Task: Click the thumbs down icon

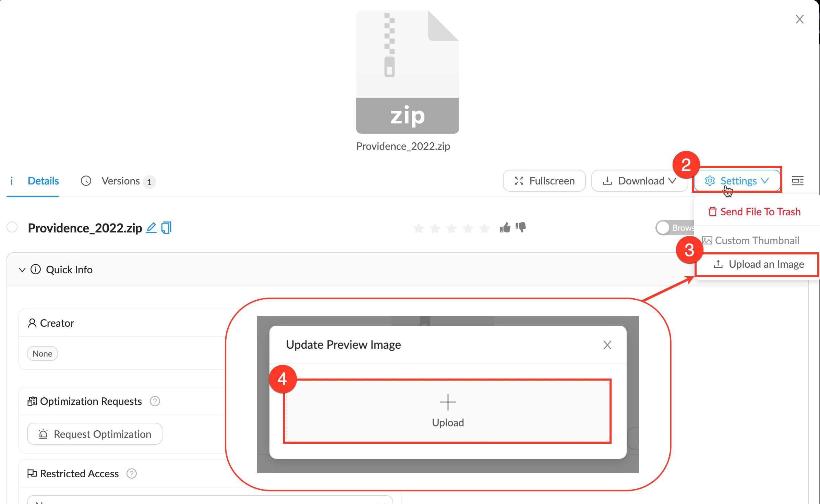Action: (x=521, y=227)
